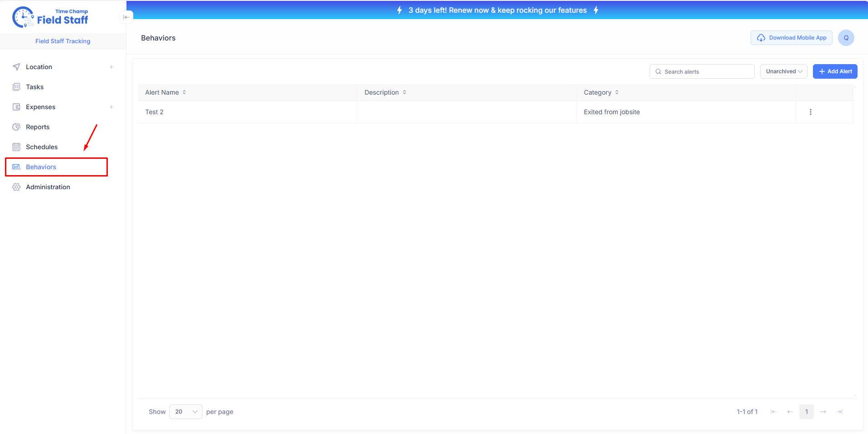This screenshot has width=868, height=434.
Task: Click the Expenses wallet icon
Action: (16, 107)
